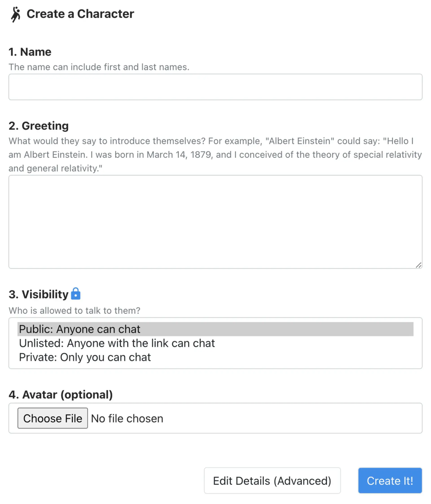Choose Unlisted: Anyone with the link
The width and height of the screenshot is (431, 504).
[x=117, y=343]
